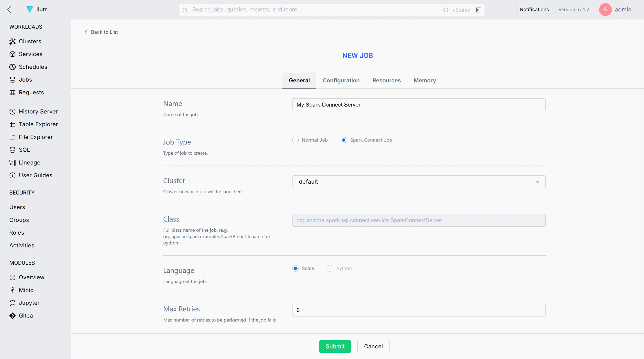Image resolution: width=644 pixels, height=359 pixels.
Task: Open the Jupyter module
Action: (29, 303)
